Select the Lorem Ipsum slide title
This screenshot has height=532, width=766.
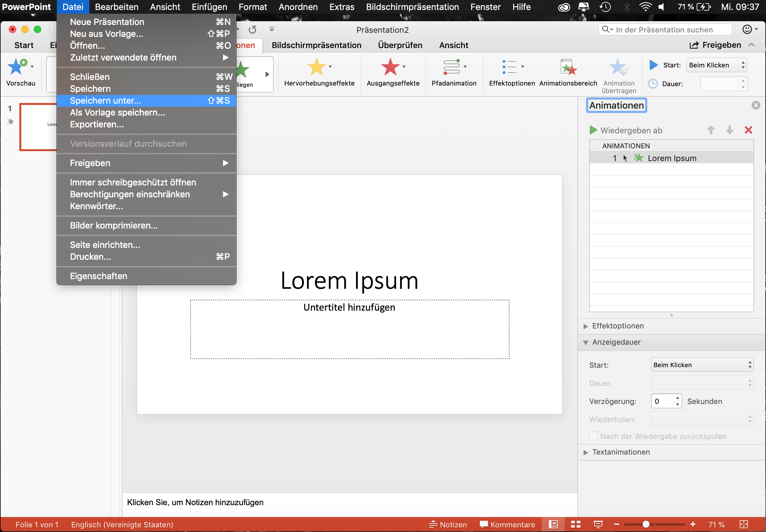point(349,281)
